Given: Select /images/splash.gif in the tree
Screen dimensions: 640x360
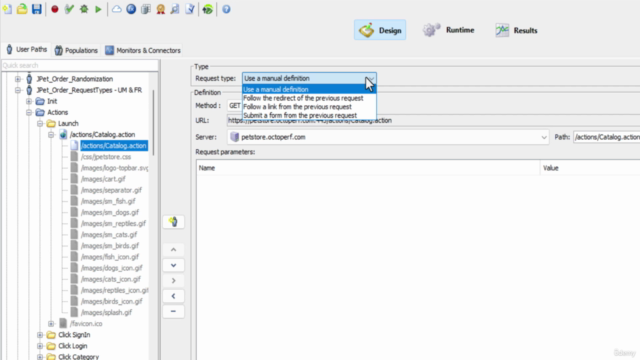Looking at the screenshot, I should pyautogui.click(x=106, y=312).
